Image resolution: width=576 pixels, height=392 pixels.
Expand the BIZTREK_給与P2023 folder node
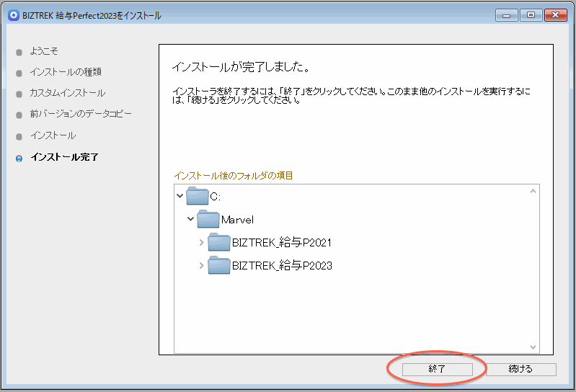201,266
